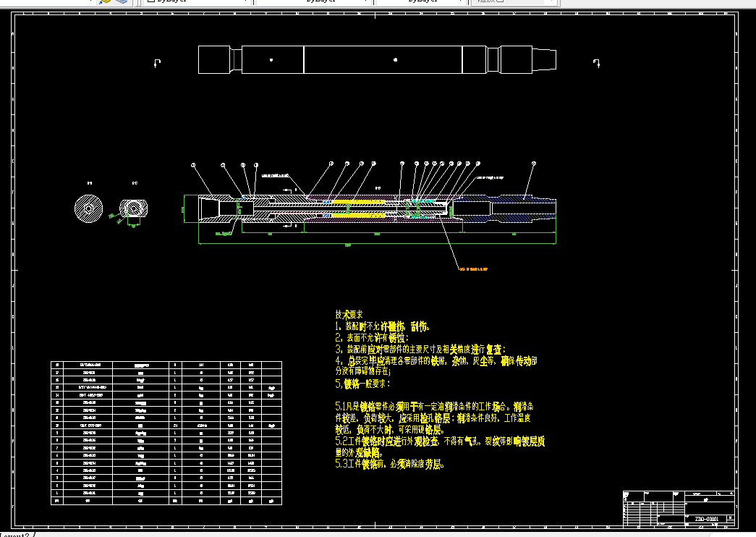Select the 技术要求 heading text
The image size is (756, 537).
[x=349, y=315]
